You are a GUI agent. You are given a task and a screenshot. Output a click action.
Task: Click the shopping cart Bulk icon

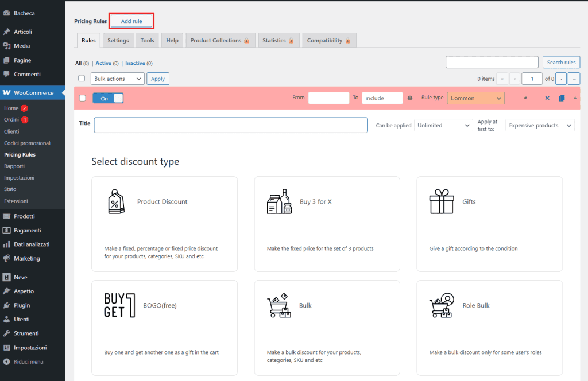click(x=279, y=305)
